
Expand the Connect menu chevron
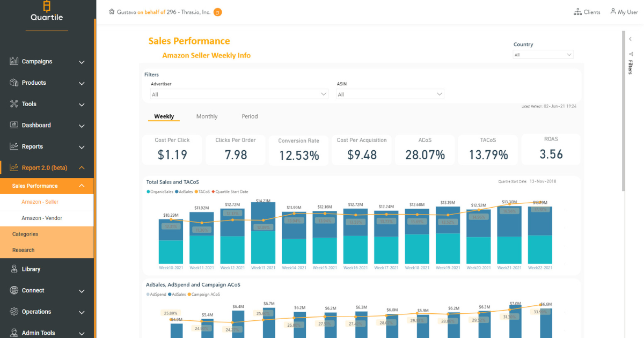(x=82, y=291)
